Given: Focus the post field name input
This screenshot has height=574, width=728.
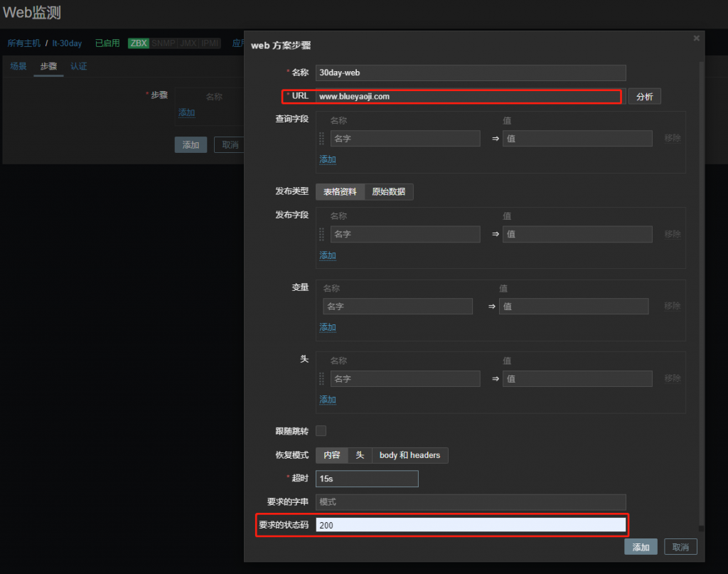Looking at the screenshot, I should tap(405, 234).
